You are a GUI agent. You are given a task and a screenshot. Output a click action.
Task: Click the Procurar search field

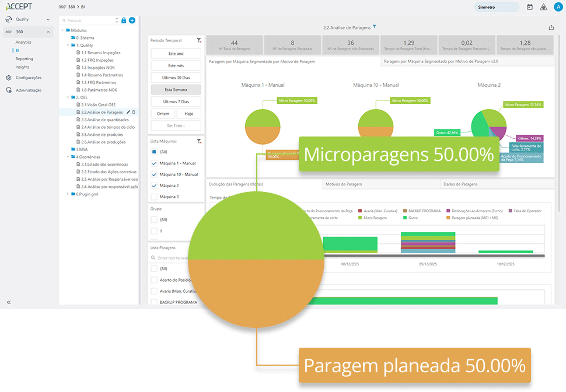click(x=90, y=20)
